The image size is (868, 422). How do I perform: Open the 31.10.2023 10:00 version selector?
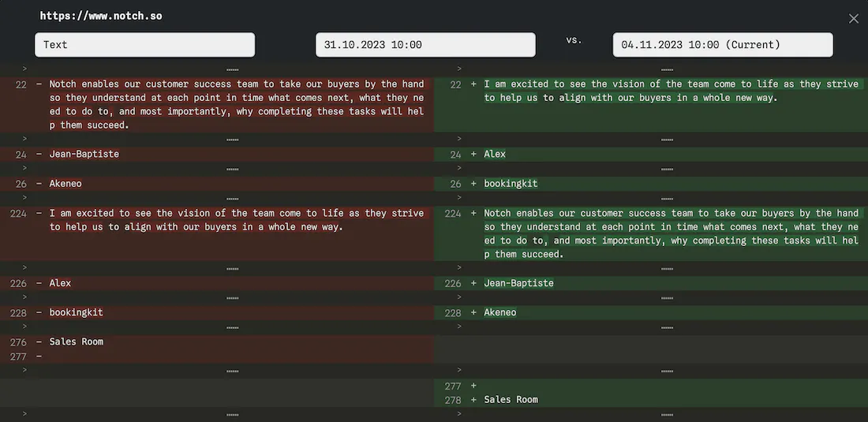[x=425, y=45]
